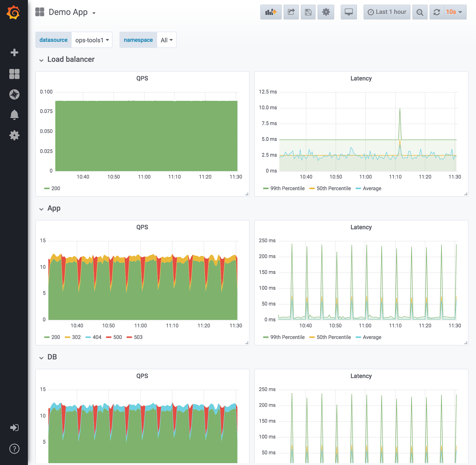
Task: Click the 302 legend color swatch in App QPS
Action: point(68,337)
